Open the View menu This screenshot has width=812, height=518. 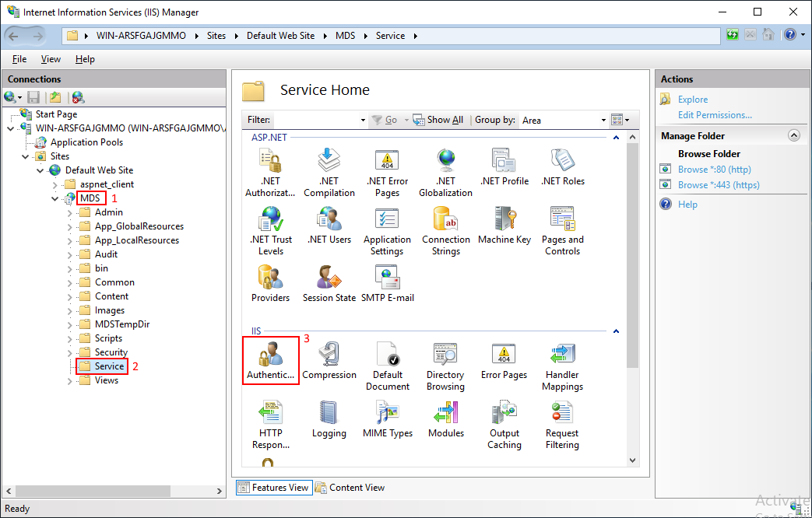pos(51,59)
